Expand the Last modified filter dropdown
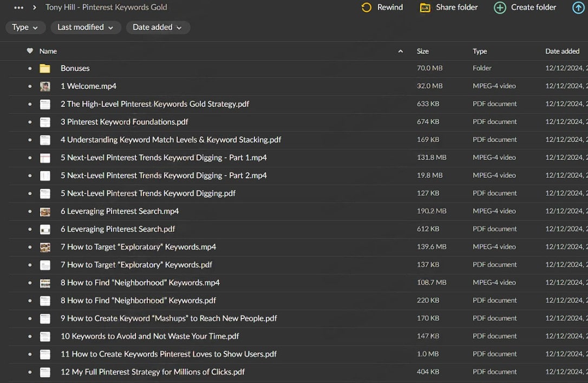This screenshot has width=588, height=383. pos(85,28)
